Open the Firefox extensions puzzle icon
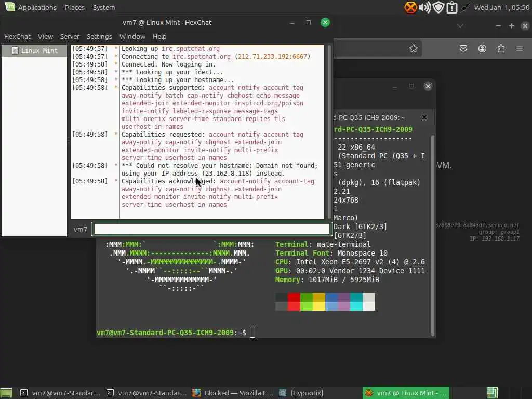Image resolution: width=532 pixels, height=399 pixels. click(501, 48)
